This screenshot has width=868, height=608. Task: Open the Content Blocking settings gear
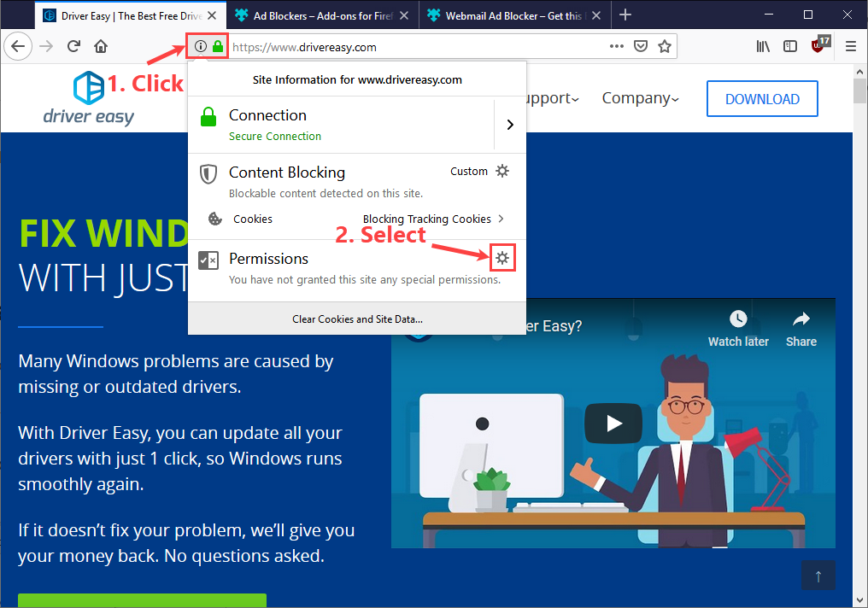pos(502,171)
